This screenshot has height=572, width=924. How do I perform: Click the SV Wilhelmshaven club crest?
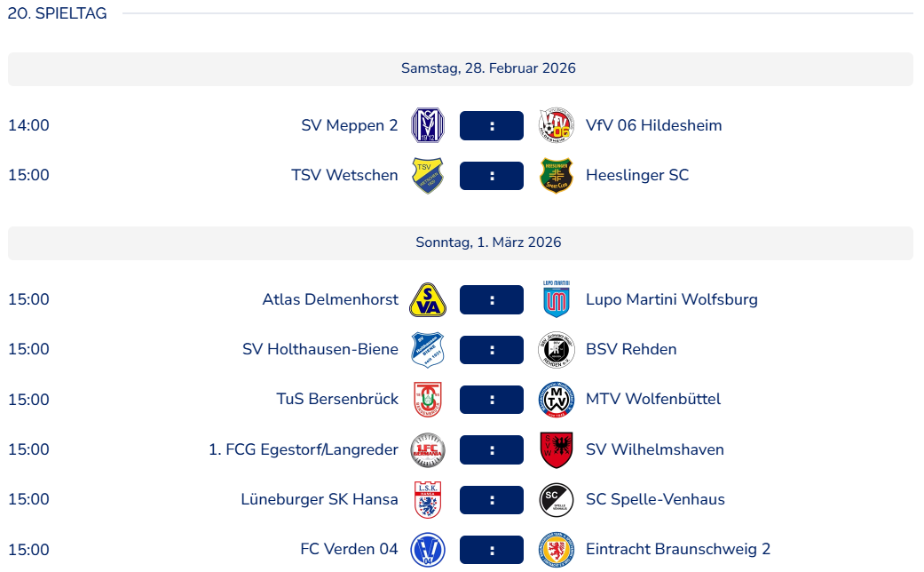pyautogui.click(x=557, y=449)
